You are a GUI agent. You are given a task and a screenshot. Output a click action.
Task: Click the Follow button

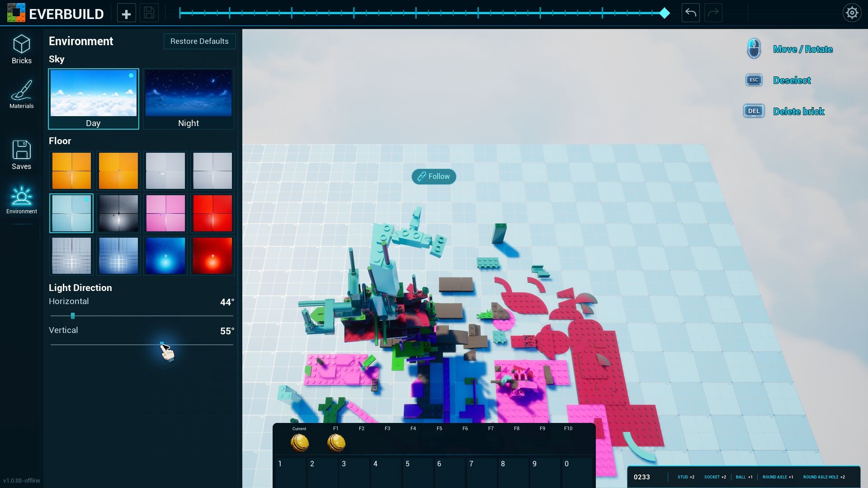click(434, 176)
